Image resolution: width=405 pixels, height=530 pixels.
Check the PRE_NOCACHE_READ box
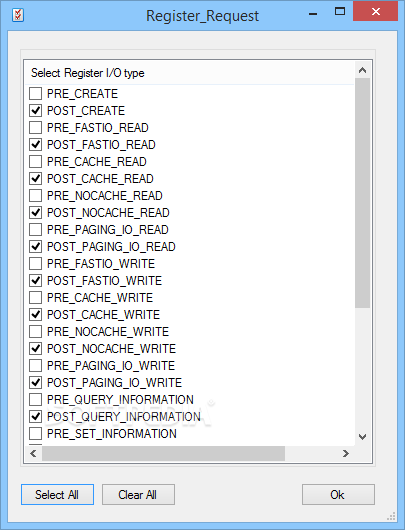35,195
